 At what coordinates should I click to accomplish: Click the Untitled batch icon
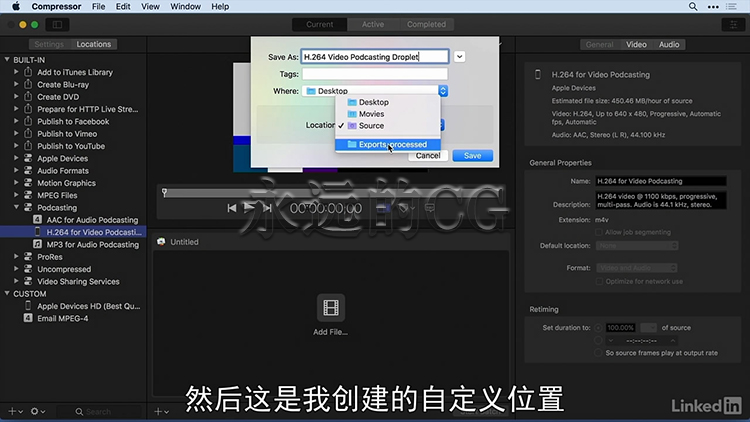(161, 242)
